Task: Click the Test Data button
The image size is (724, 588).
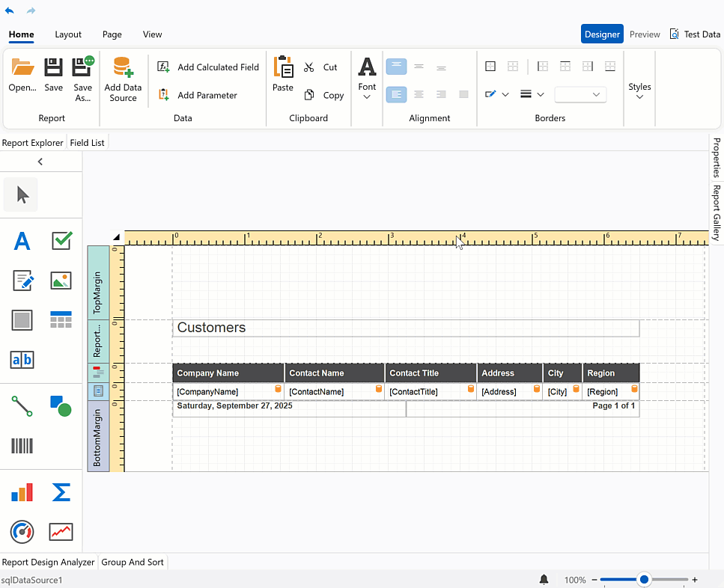Action: (696, 34)
